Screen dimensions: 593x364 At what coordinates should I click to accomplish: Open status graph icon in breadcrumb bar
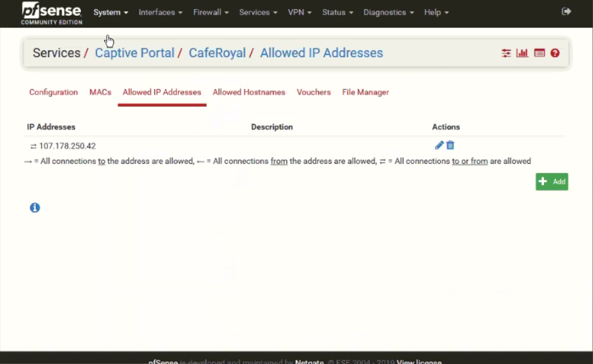point(522,53)
